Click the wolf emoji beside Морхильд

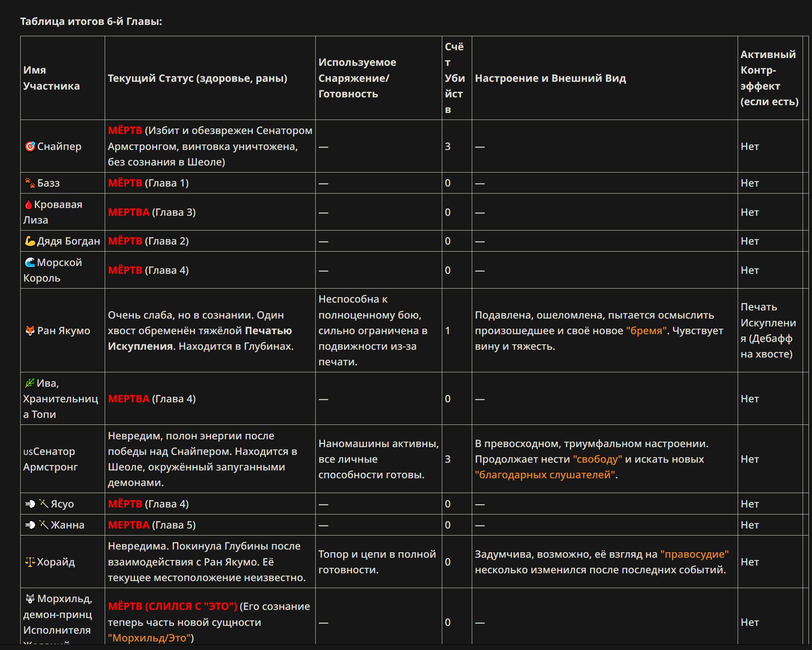point(30,598)
